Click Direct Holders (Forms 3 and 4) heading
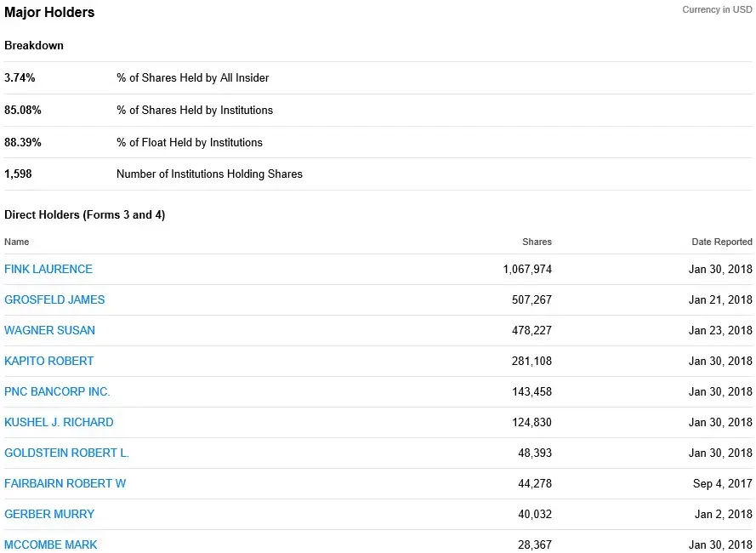Screen dimensions: 756x553 (84, 214)
